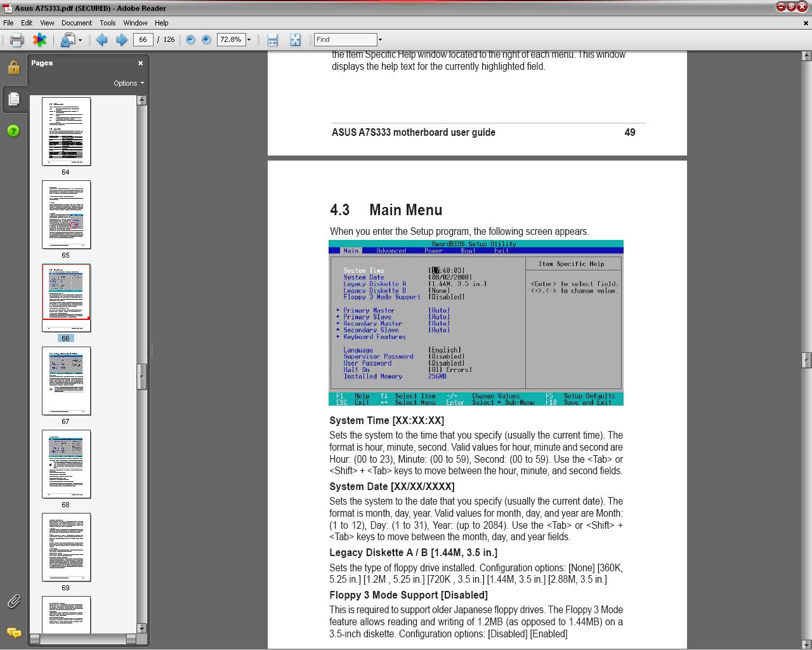Open the View menu
Image resolution: width=812 pixels, height=650 pixels.
click(47, 23)
